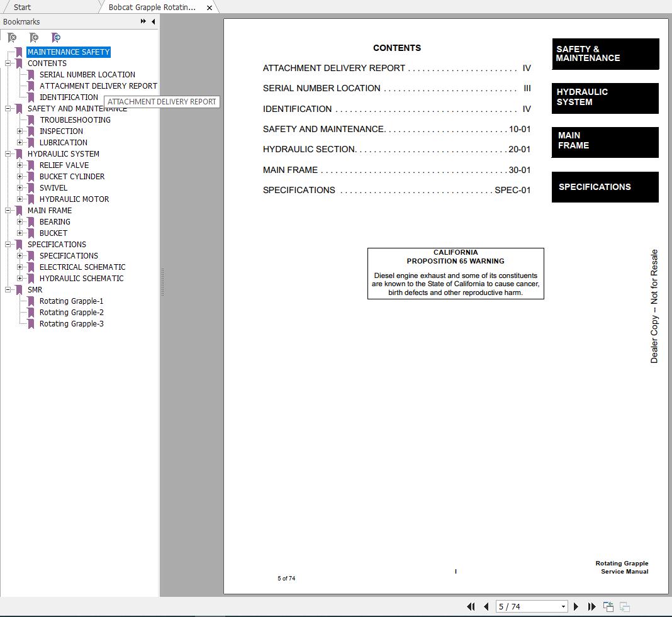Click the third bookmark toolbar icon with arrow
672x617 pixels.
[x=56, y=38]
